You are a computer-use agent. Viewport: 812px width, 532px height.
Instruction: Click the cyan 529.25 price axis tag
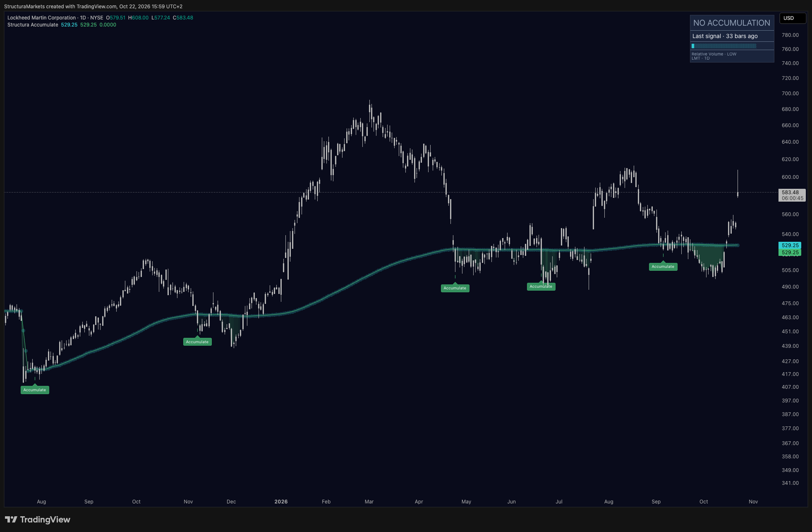tap(790, 246)
